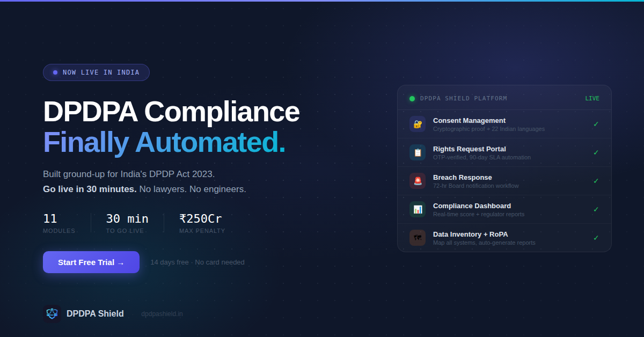
Task: Click the 30 min stat value
Action: (x=127, y=219)
